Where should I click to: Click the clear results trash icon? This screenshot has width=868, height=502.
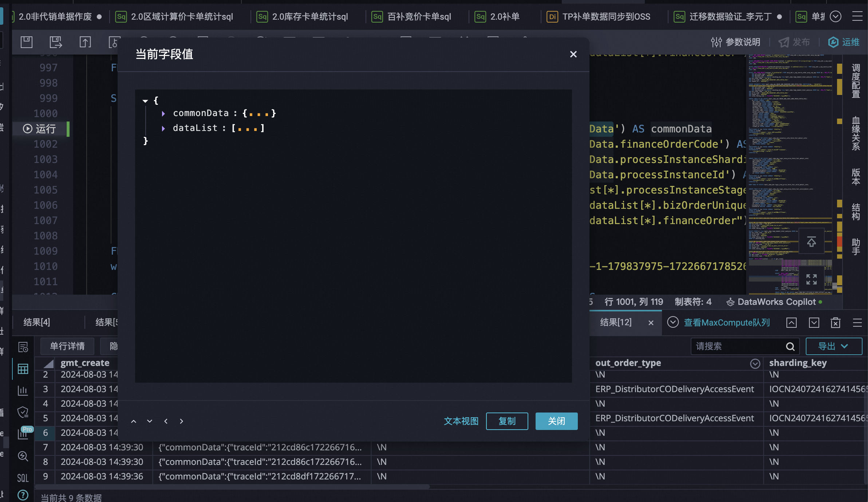tap(836, 323)
